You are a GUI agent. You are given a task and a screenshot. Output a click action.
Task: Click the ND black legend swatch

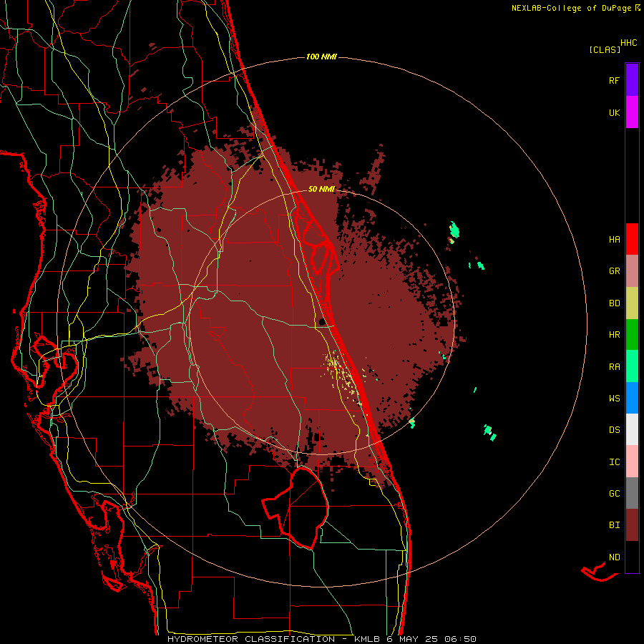(x=632, y=557)
